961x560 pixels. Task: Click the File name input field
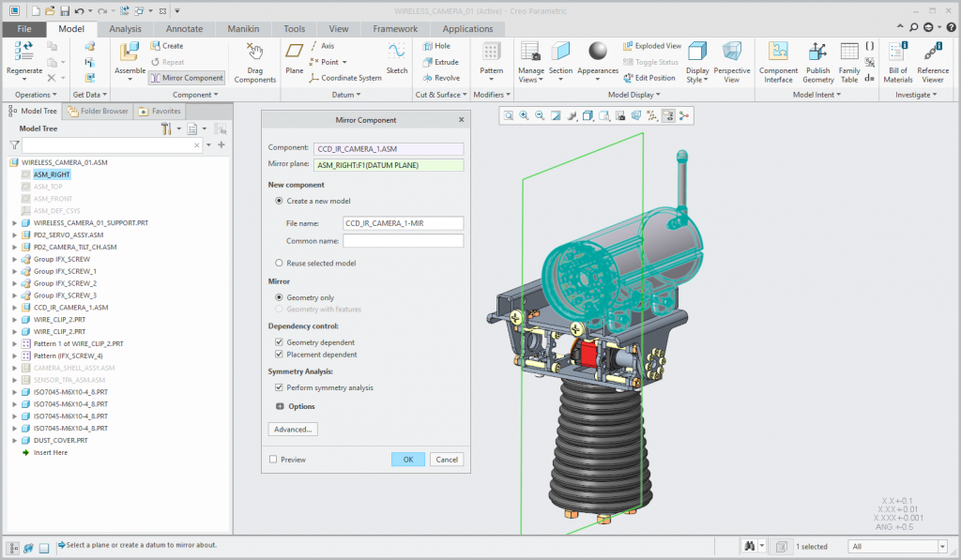(x=404, y=223)
